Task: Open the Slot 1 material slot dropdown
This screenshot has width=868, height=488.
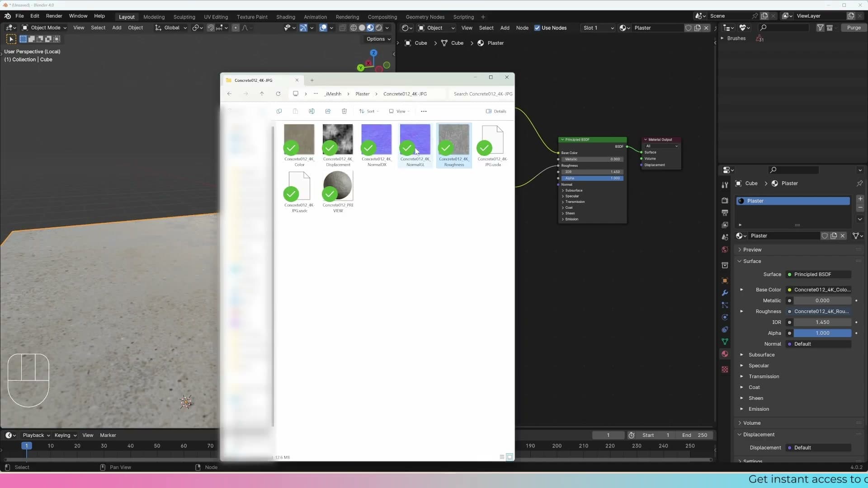Action: pyautogui.click(x=598, y=28)
